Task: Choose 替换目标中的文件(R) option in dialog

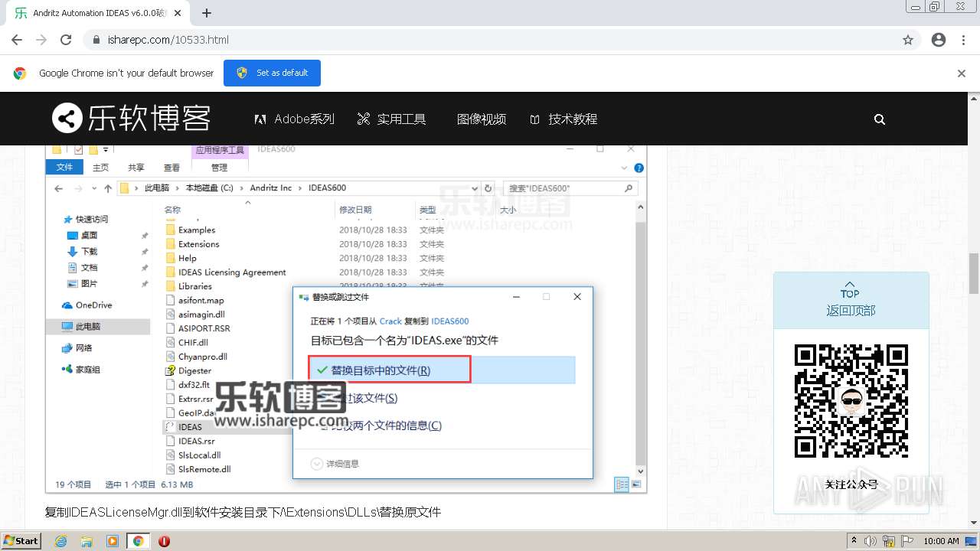Action: click(x=442, y=370)
